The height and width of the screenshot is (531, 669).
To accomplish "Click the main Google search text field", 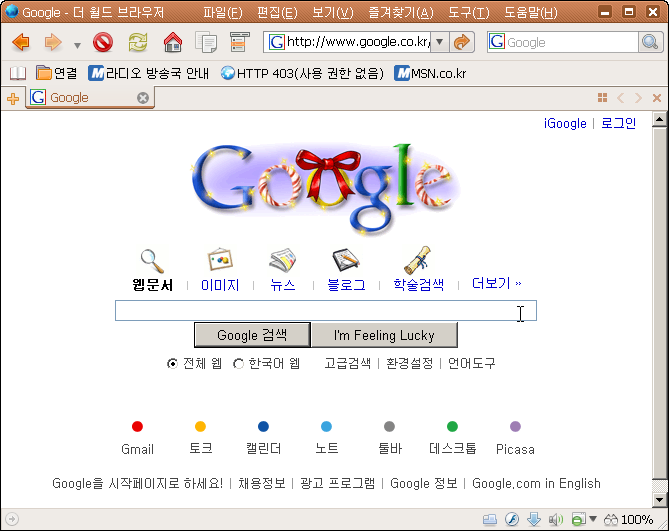I will pyautogui.click(x=326, y=310).
